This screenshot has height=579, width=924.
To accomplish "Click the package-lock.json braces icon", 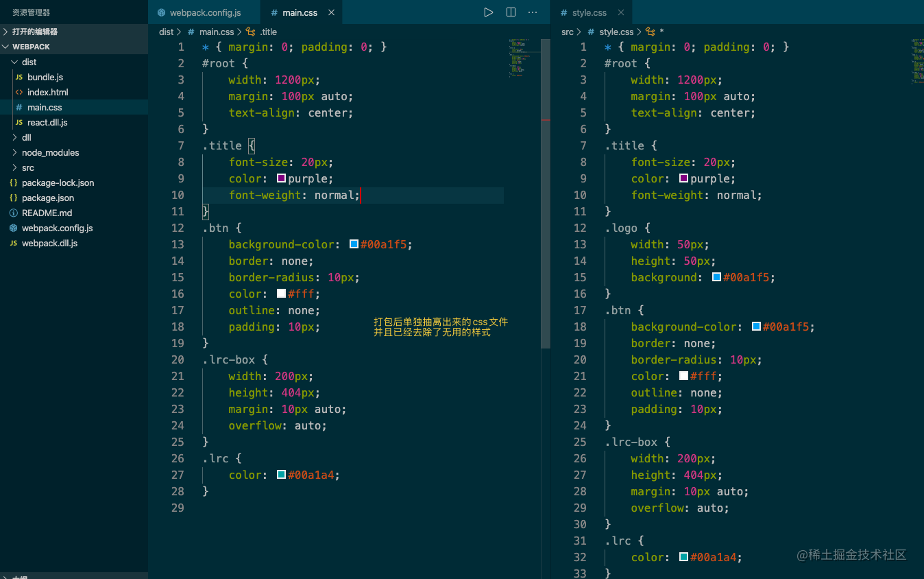I will point(14,182).
